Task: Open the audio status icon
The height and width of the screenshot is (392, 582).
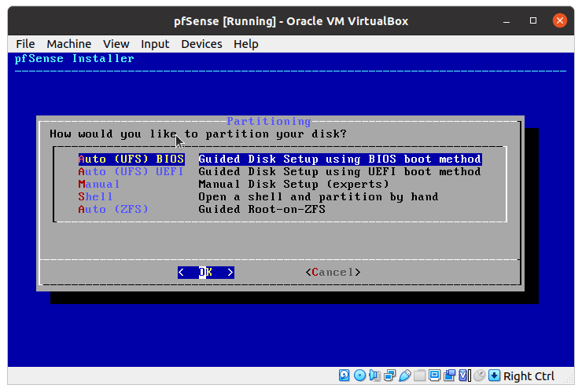Action: tap(374, 376)
